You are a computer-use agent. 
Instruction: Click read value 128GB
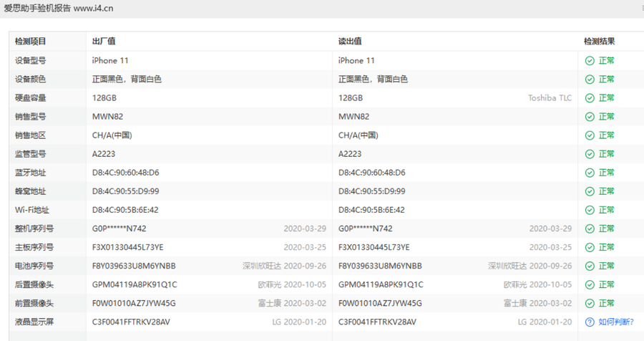351,98
